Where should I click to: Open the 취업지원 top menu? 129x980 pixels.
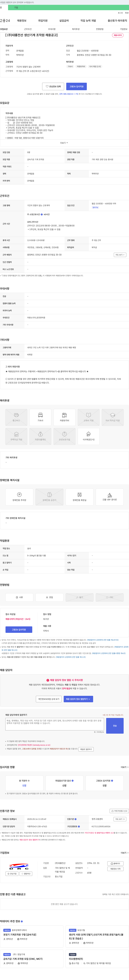coord(43,21)
